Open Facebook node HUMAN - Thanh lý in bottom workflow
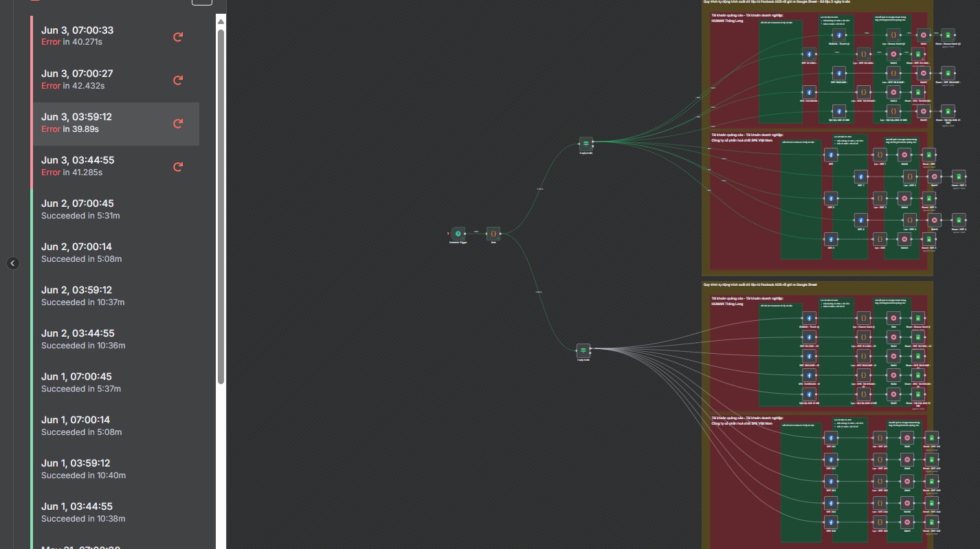Screen dimensions: 980x549 click(x=809, y=318)
